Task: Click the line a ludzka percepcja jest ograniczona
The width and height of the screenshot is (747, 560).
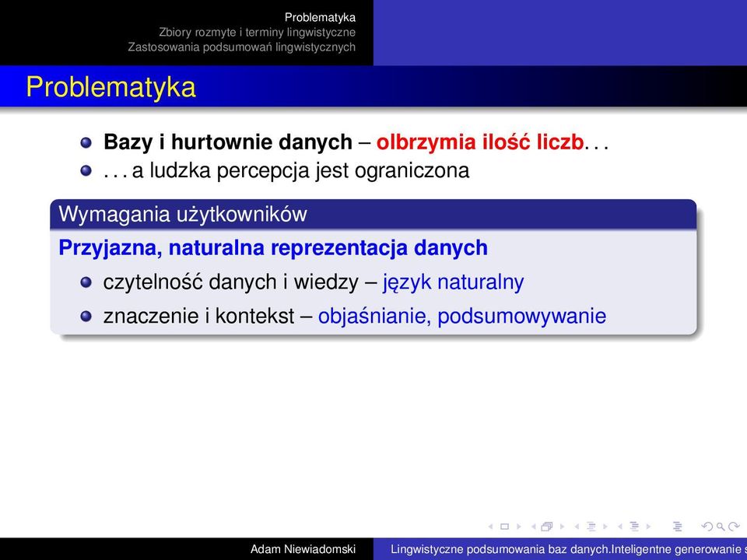Action: click(x=286, y=170)
